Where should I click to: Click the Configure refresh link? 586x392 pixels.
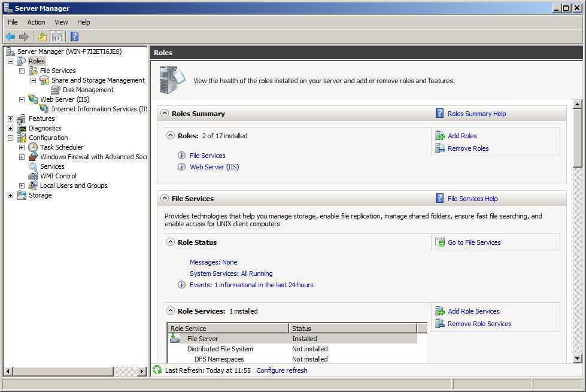[x=282, y=370]
